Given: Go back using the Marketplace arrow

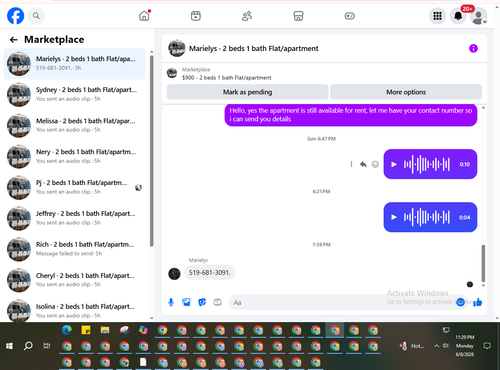Looking at the screenshot, I should click(14, 40).
